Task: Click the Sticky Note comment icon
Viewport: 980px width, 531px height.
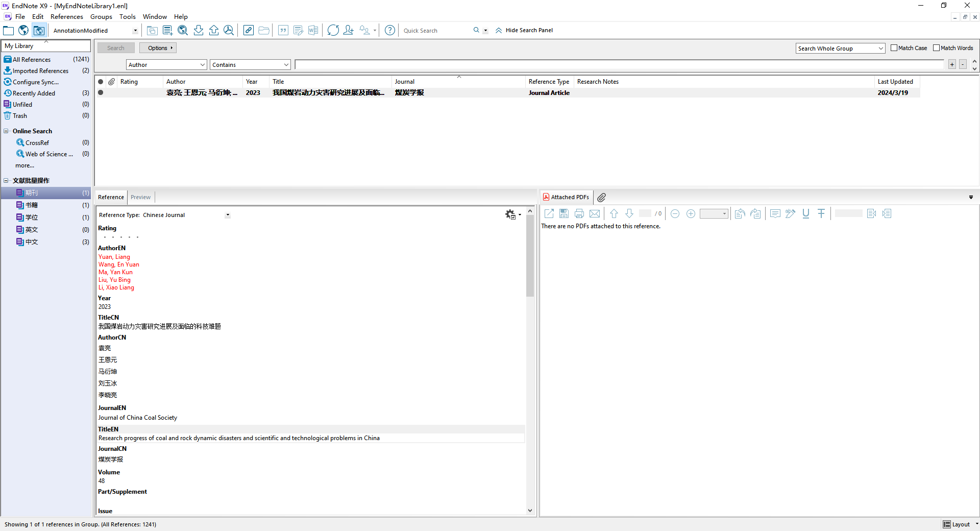Action: coord(775,214)
